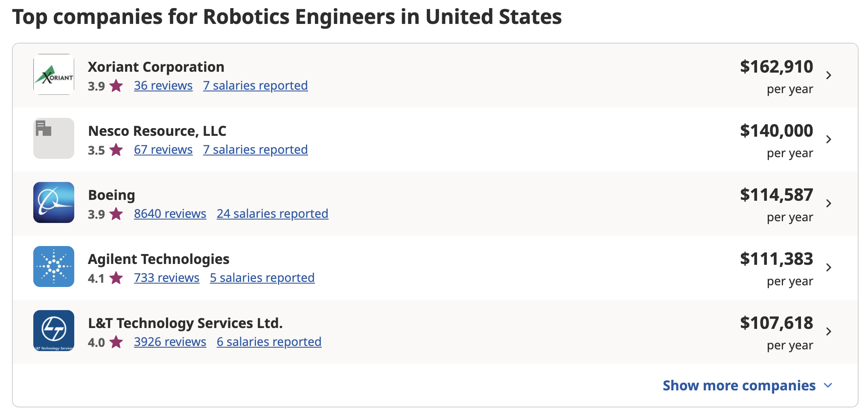Expand the Nesco Resource $140,000 chevron

coord(829,139)
